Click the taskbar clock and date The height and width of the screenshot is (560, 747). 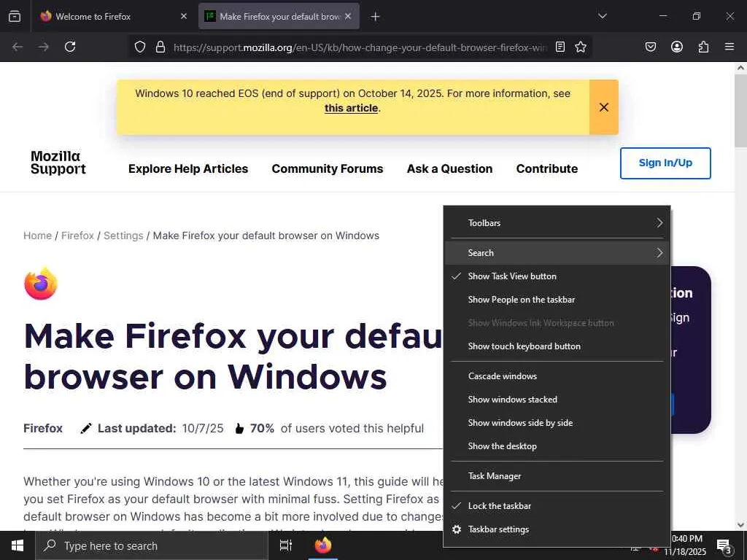[x=686, y=545]
